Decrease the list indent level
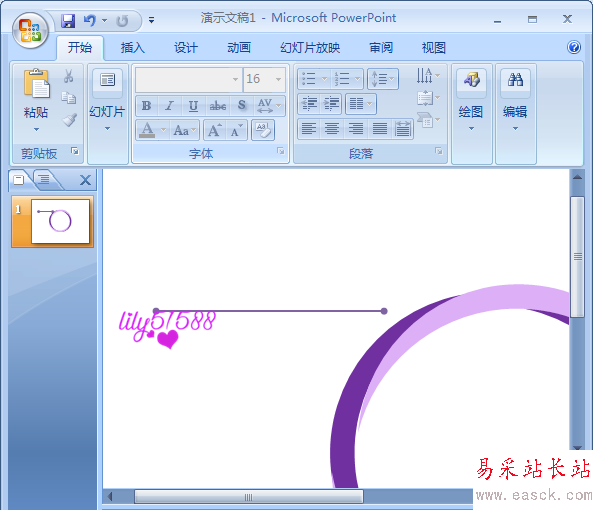The width and height of the screenshot is (593, 510). 309,104
